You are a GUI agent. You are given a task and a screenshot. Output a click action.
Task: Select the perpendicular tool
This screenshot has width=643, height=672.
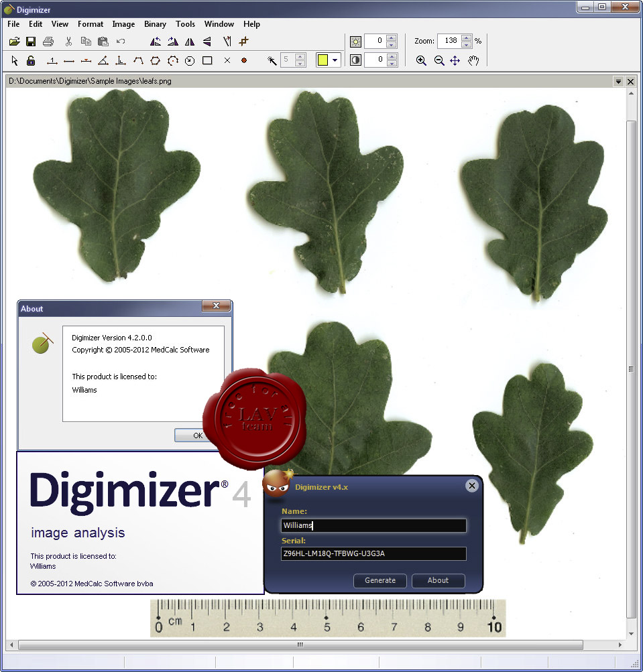click(x=121, y=61)
